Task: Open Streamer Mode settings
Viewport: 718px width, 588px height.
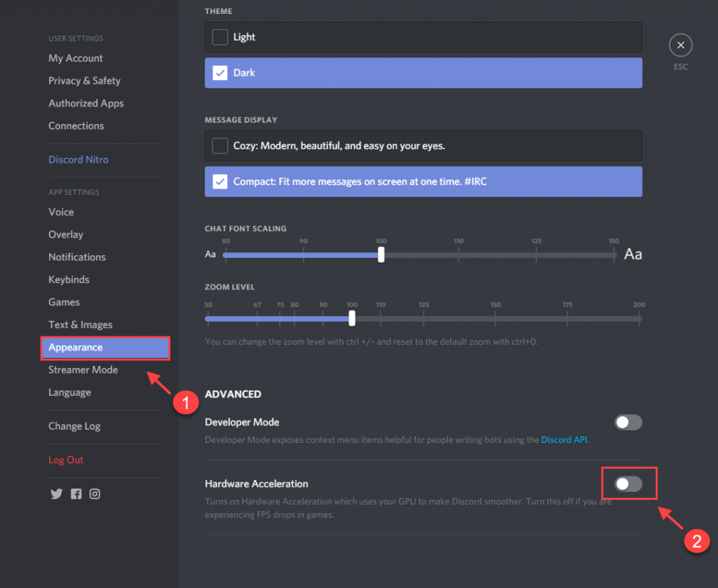Action: [83, 370]
